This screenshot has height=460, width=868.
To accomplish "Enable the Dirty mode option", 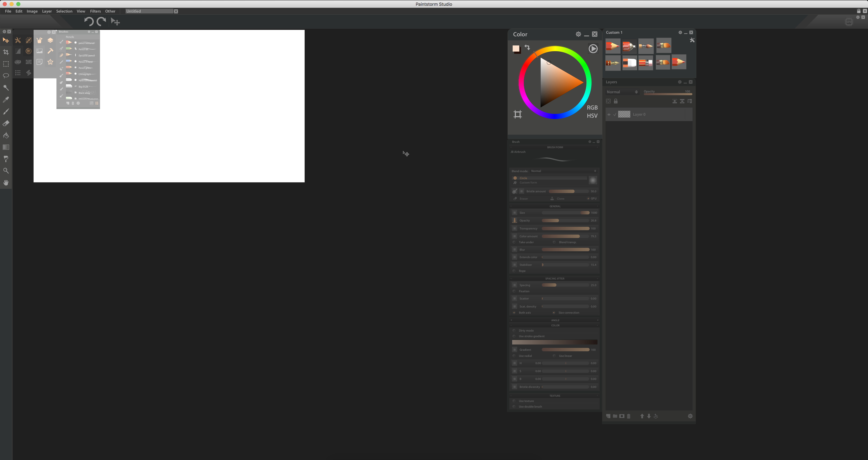I will click(x=514, y=331).
